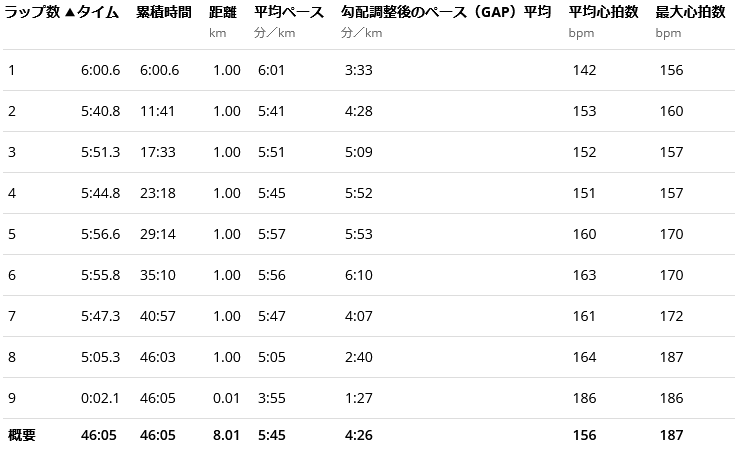Click summary max heart rate 187
Screen dimensions: 735x452
coord(671,435)
